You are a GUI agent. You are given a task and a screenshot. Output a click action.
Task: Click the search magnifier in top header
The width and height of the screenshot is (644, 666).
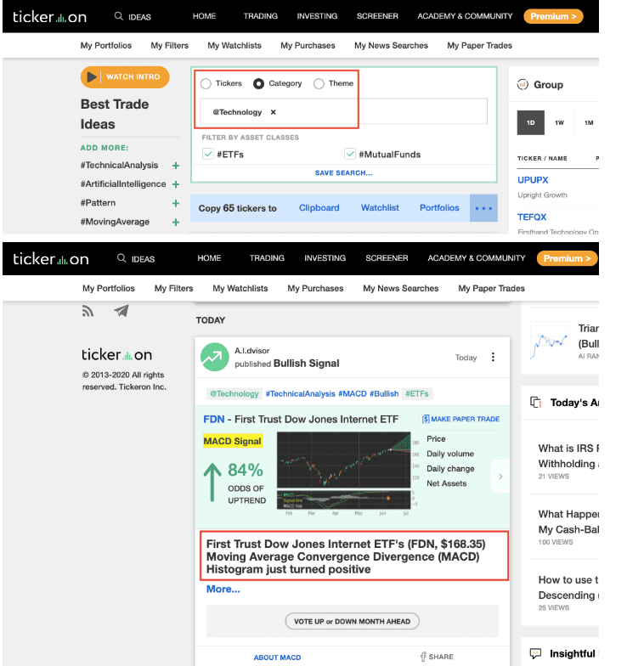[x=119, y=16]
